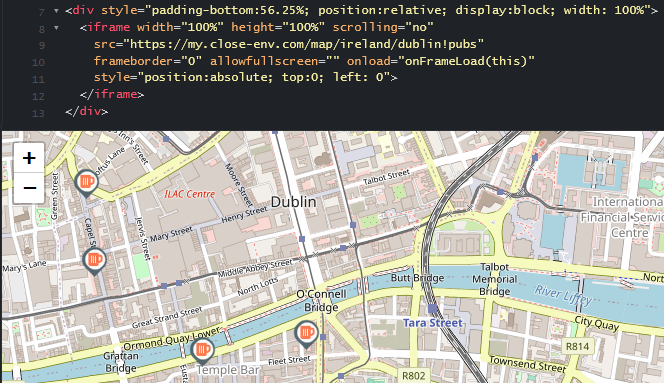Click the style position:absolute attribute text

point(245,78)
